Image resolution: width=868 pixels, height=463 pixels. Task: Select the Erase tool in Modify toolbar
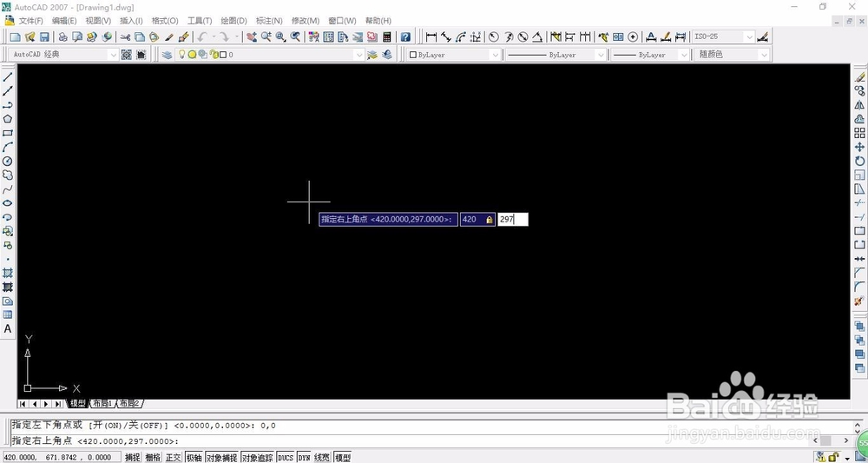coord(859,77)
